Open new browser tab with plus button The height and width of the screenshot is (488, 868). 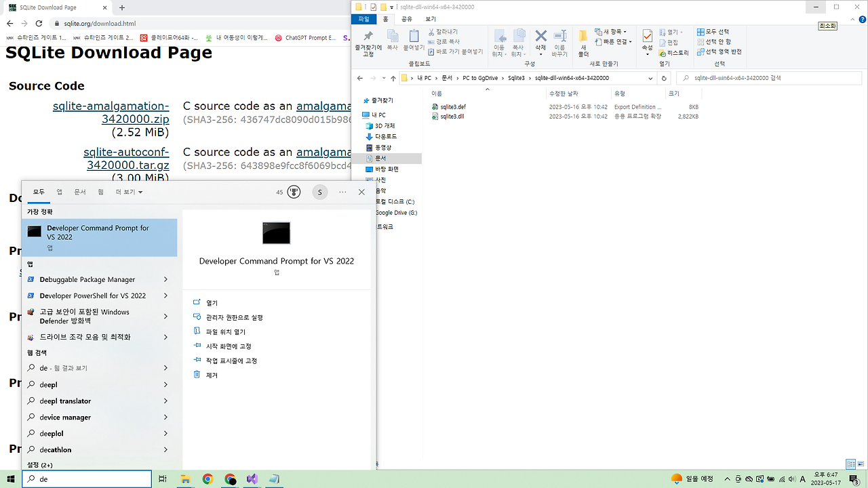coord(122,7)
